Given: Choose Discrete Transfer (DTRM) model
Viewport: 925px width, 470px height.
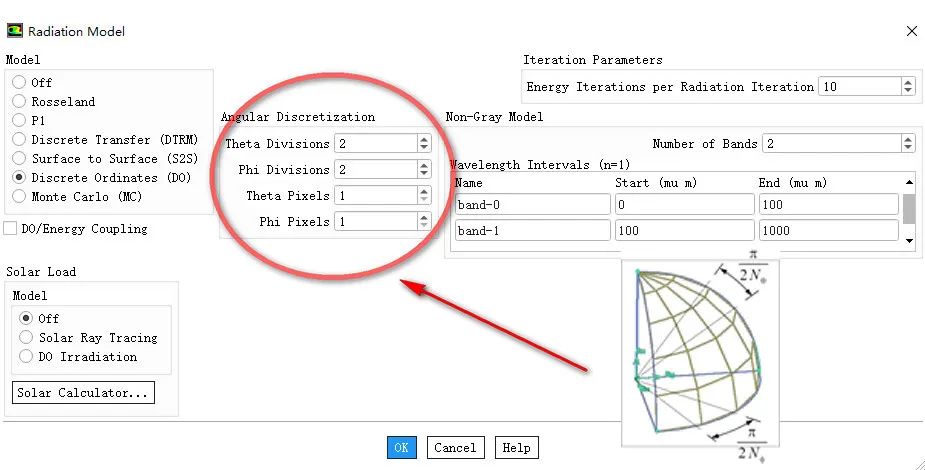Looking at the screenshot, I should pos(19,139).
